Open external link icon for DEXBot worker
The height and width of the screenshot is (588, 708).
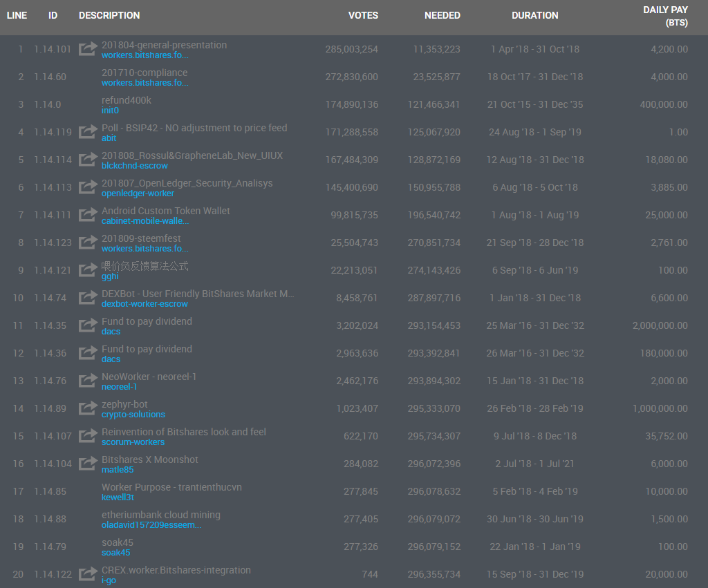tap(88, 297)
